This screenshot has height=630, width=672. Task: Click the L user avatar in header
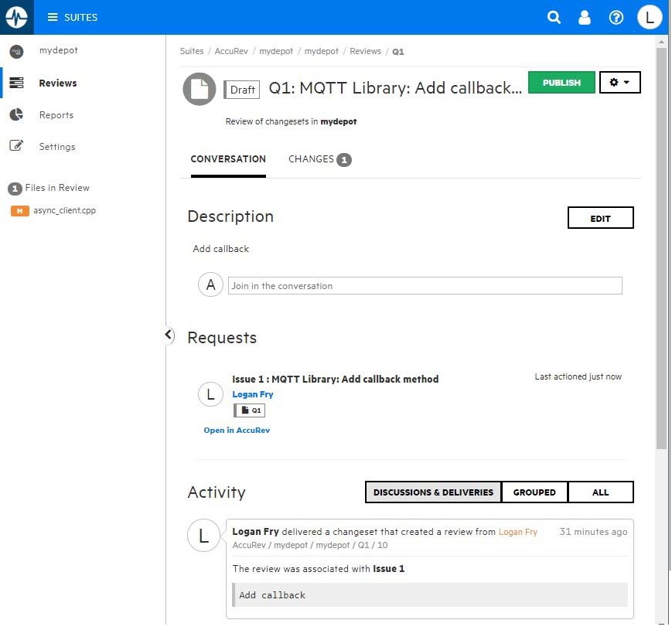point(650,17)
